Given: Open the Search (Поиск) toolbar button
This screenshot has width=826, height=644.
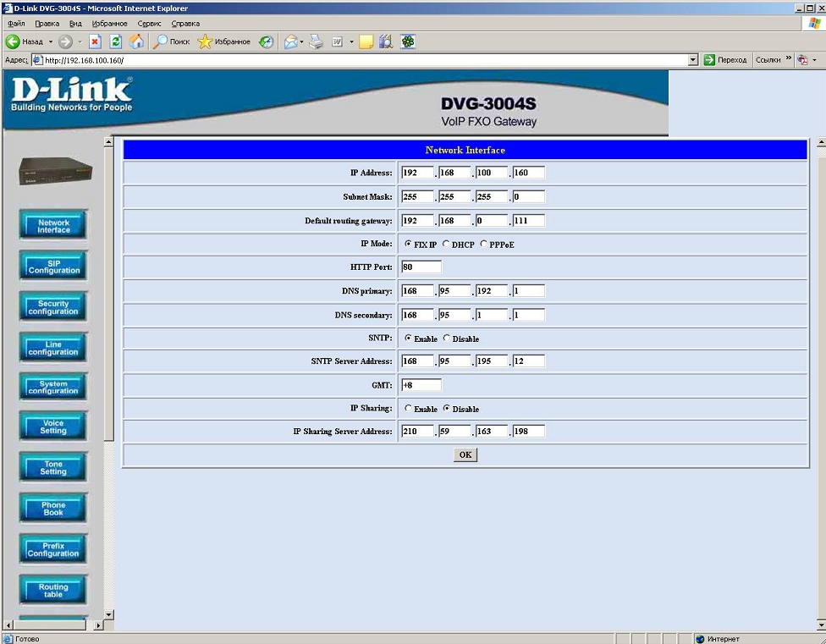Looking at the screenshot, I should pyautogui.click(x=171, y=41).
